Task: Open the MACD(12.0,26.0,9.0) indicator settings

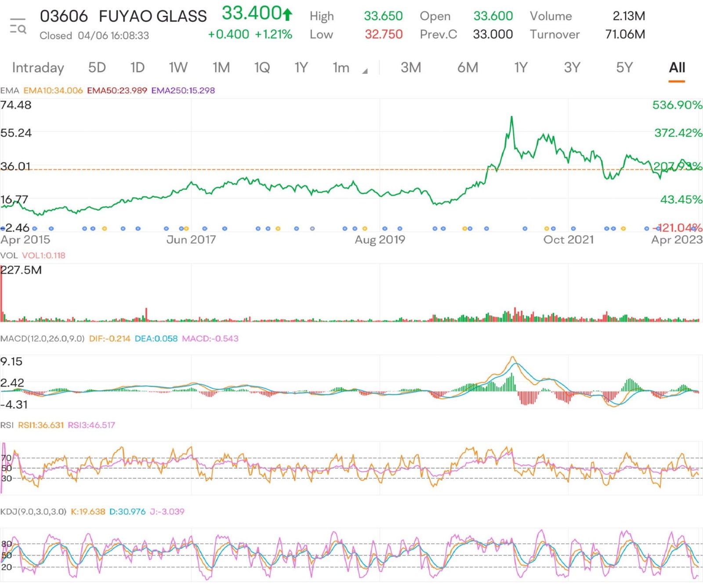Action: (42, 339)
